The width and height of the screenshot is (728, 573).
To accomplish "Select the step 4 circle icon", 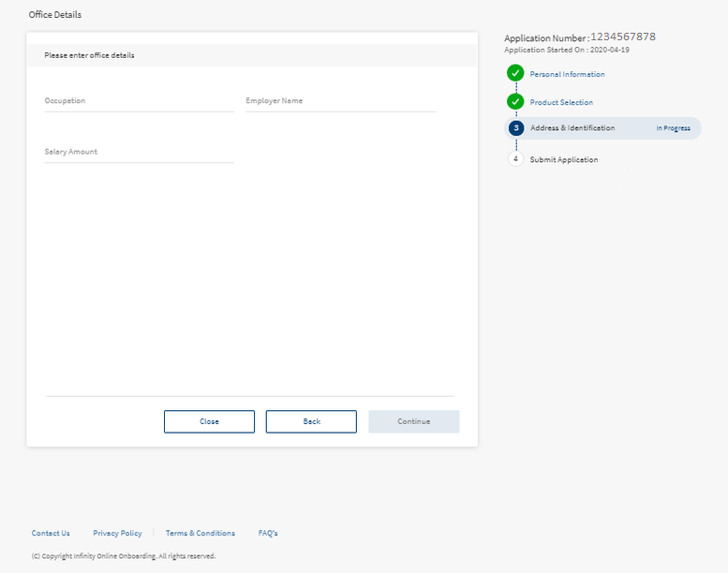I will click(x=515, y=159).
